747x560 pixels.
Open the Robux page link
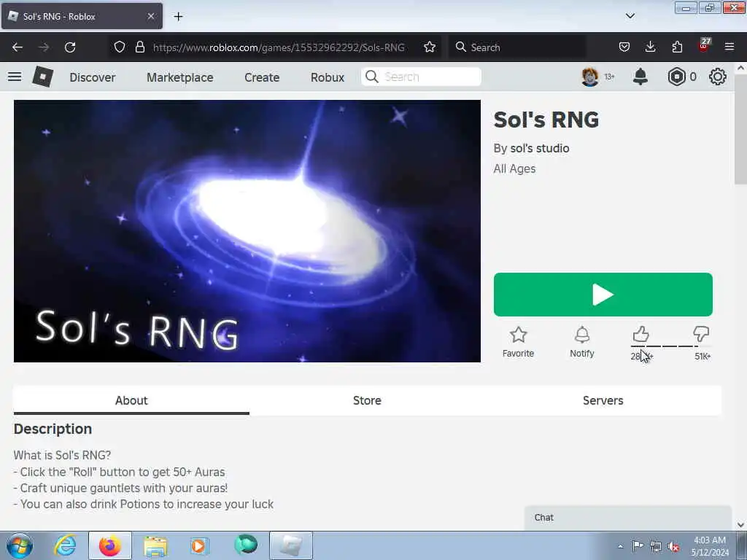pos(328,77)
